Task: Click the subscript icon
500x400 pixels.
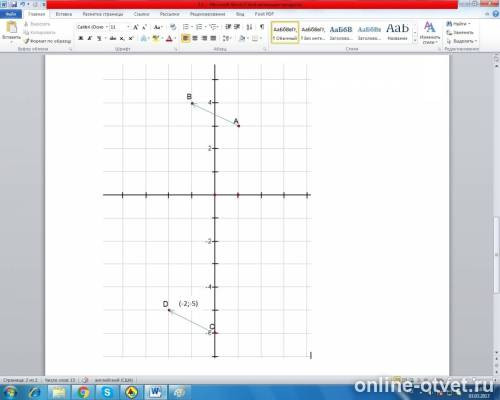Action: click(x=122, y=38)
